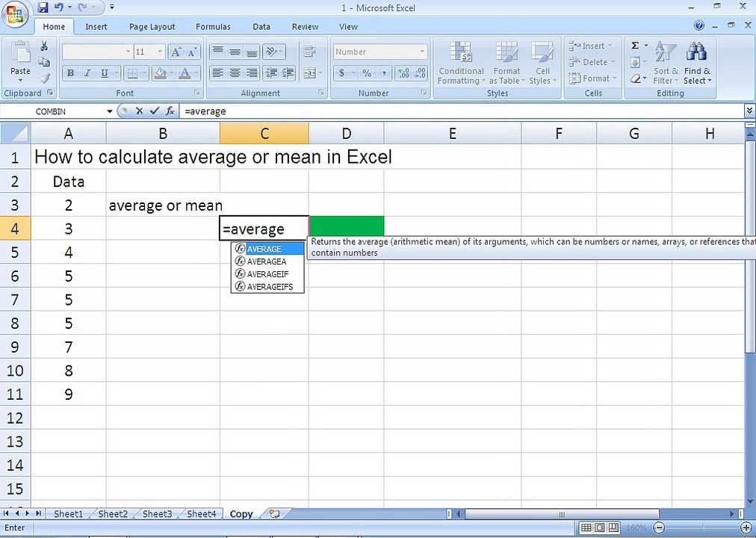Apply the Fill Color bucket
Screen dimensions: 756x538
pyautogui.click(x=160, y=73)
